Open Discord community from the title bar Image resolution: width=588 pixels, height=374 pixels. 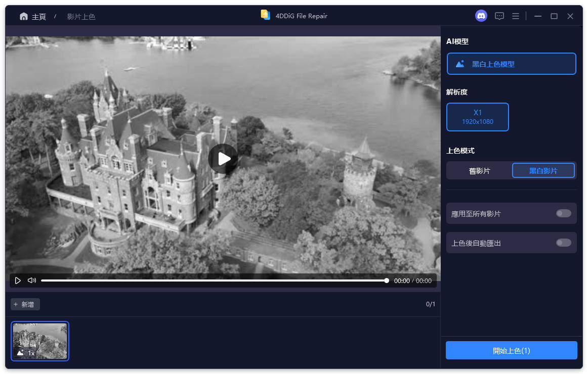click(x=480, y=16)
